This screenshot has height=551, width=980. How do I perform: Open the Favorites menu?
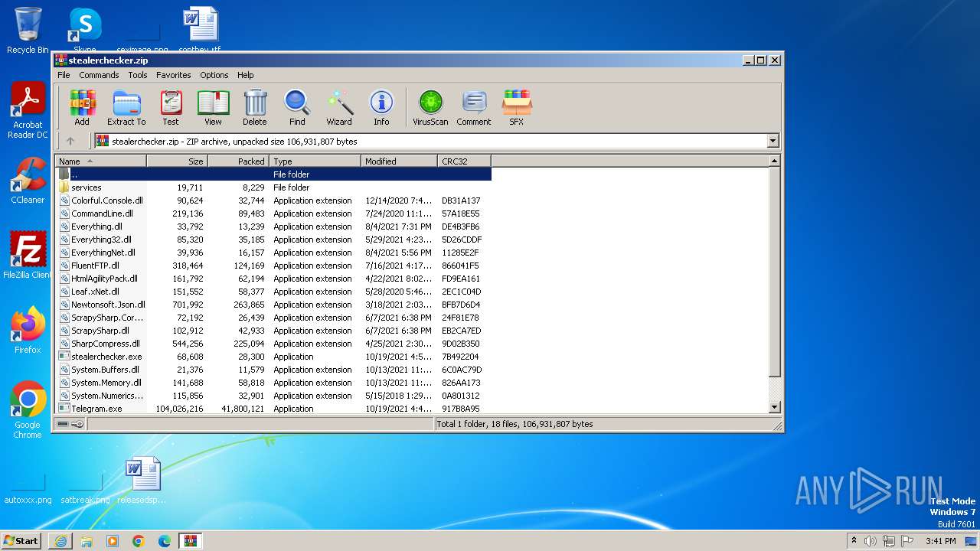point(174,75)
